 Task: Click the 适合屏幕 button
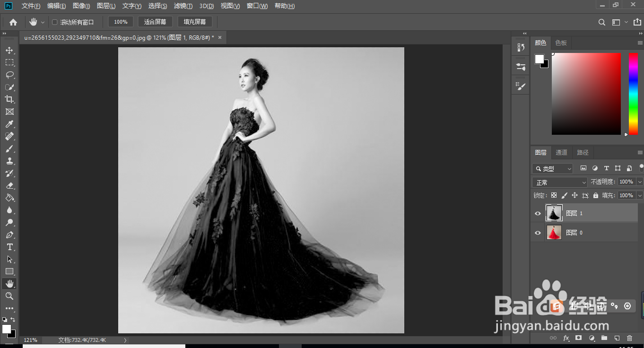point(155,22)
